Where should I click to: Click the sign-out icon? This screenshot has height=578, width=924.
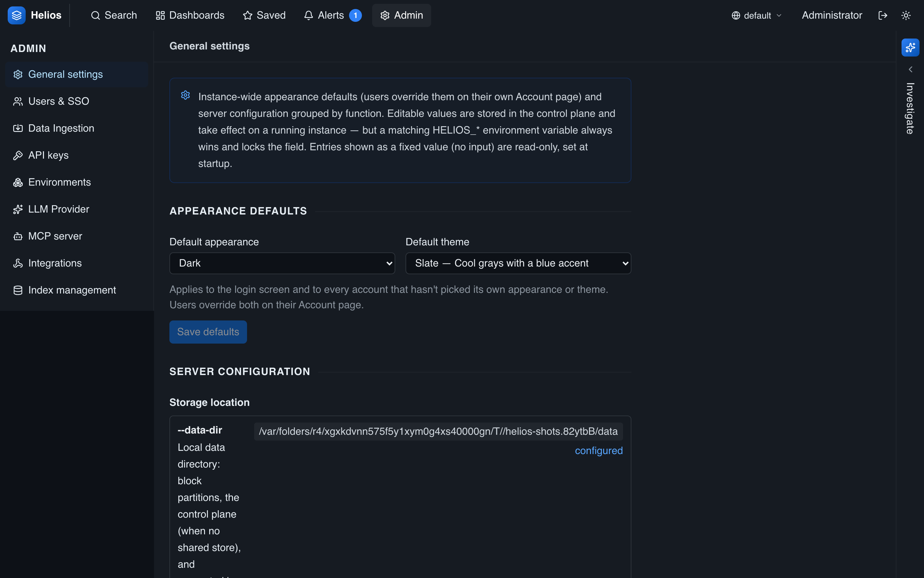click(883, 15)
